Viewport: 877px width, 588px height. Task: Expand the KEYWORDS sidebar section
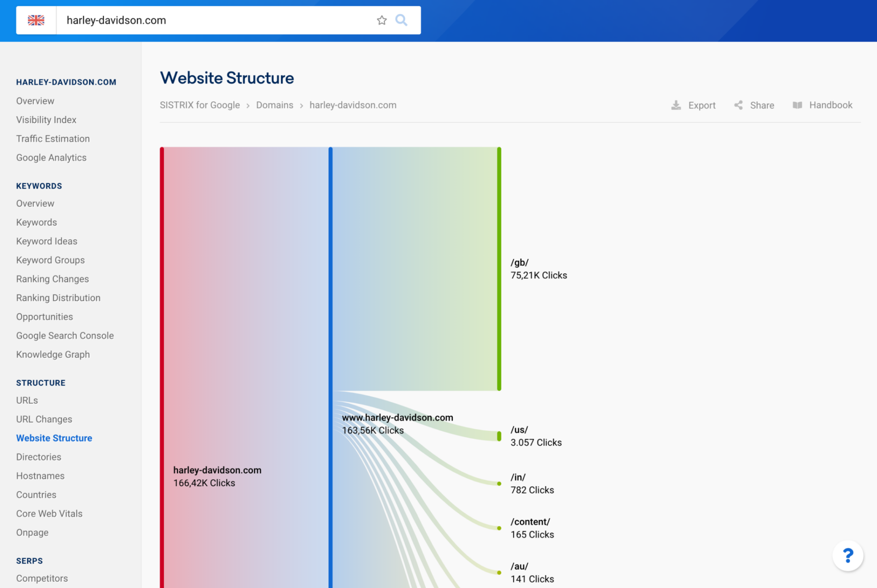pyautogui.click(x=39, y=186)
